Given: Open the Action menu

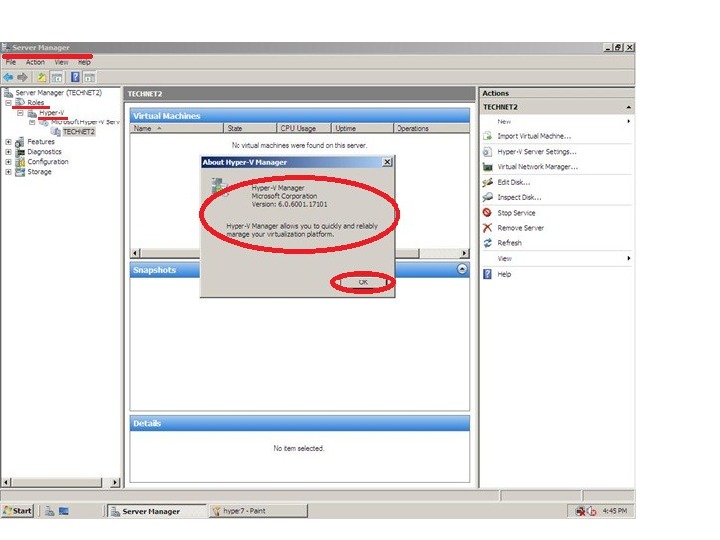Looking at the screenshot, I should click(x=35, y=62).
